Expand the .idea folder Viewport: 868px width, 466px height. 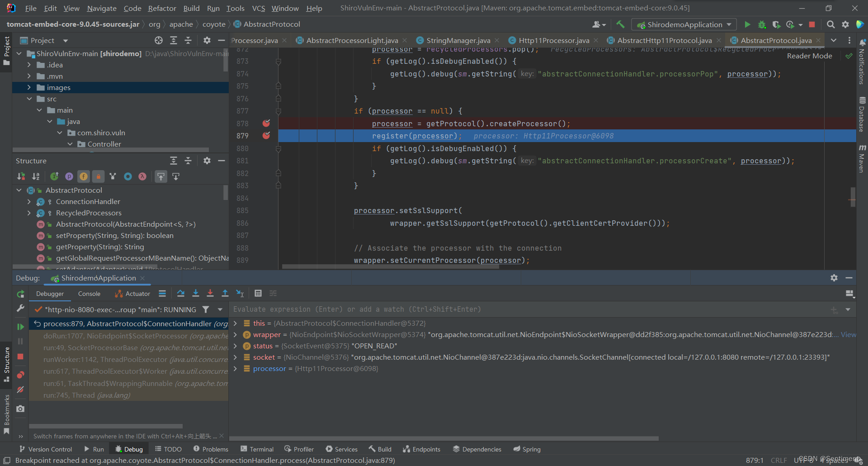tap(29, 65)
